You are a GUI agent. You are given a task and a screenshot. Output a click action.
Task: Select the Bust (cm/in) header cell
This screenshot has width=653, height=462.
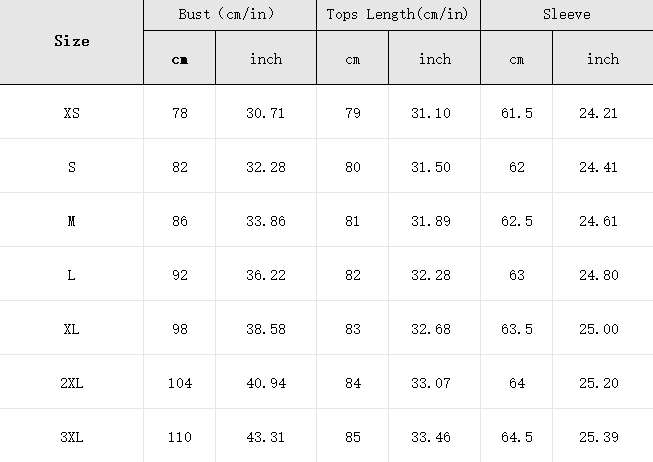tap(230, 15)
